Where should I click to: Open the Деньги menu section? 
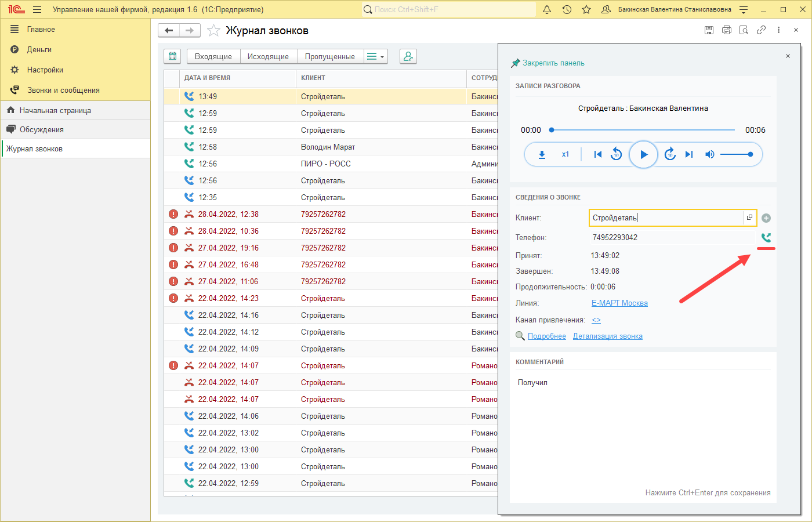point(39,49)
